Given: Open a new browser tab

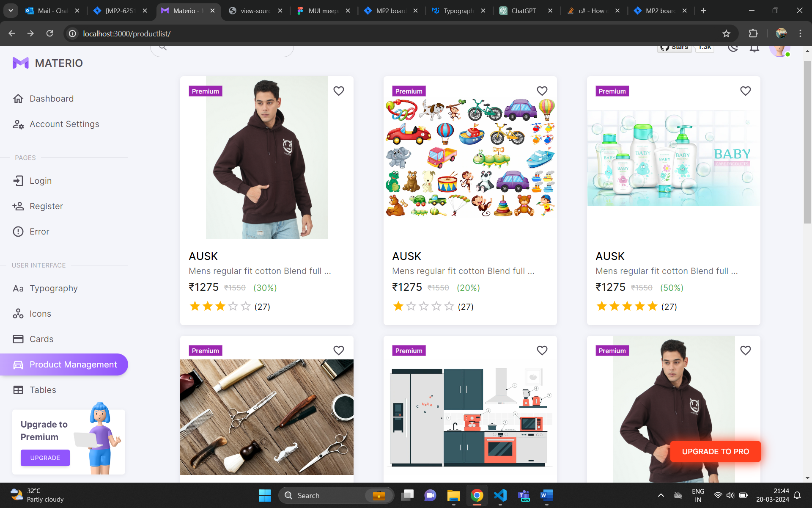Looking at the screenshot, I should coord(703,11).
